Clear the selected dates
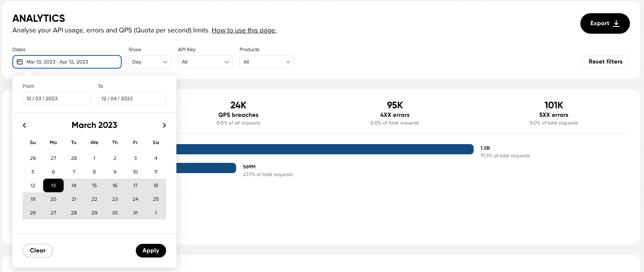This screenshot has height=272, width=644. (x=38, y=251)
